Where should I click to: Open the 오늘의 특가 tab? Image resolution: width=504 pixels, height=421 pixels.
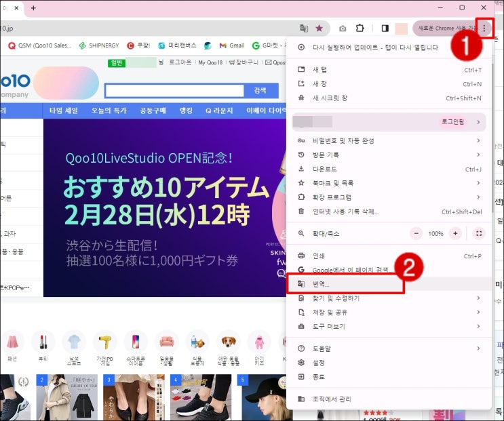coord(109,111)
